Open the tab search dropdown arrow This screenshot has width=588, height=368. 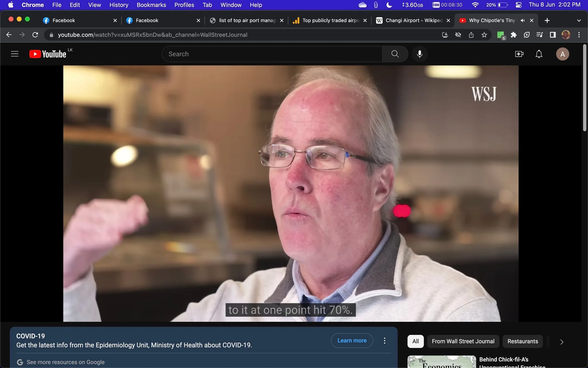(x=579, y=20)
